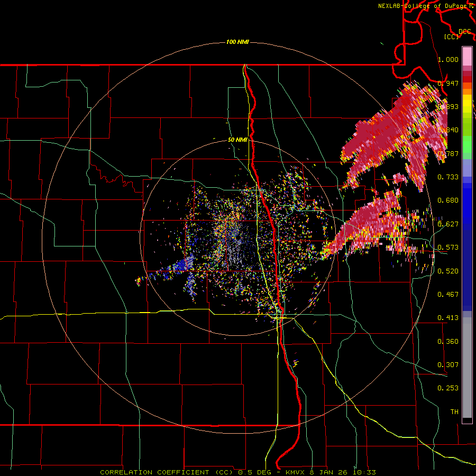Click the 0.413 scale value
The image size is (476, 476).
click(448, 318)
